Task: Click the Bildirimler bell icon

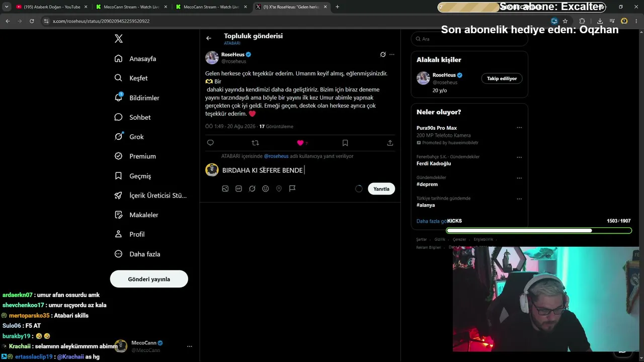Action: coord(119,98)
